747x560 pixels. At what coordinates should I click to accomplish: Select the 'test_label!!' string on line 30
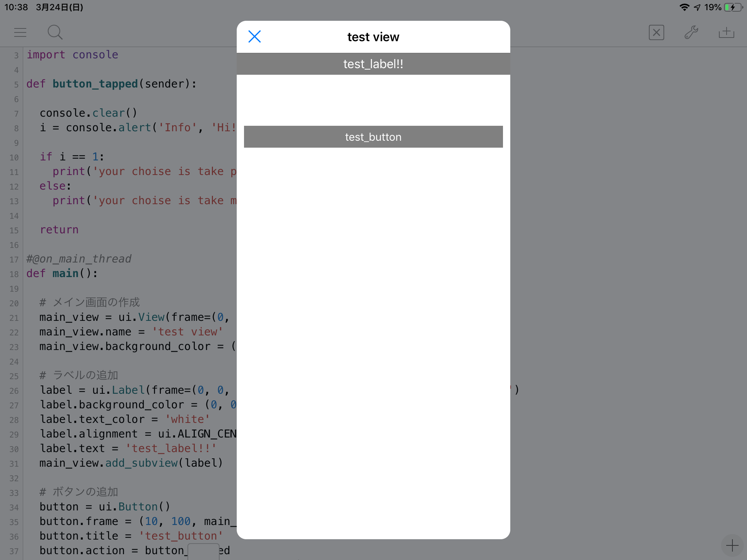click(170, 448)
